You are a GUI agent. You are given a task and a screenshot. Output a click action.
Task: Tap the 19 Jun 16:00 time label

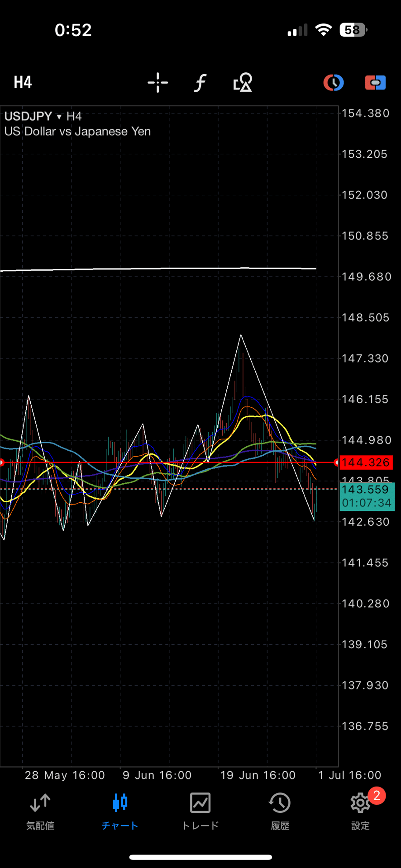point(258,775)
